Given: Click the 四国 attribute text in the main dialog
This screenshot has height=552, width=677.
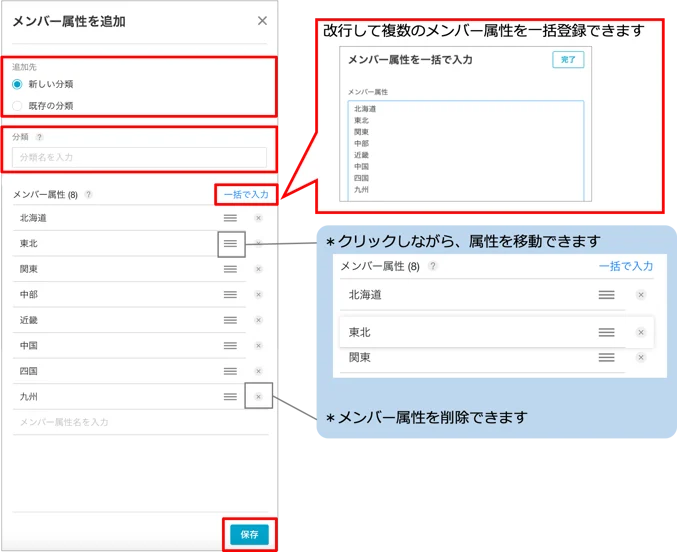Looking at the screenshot, I should click(x=28, y=371).
